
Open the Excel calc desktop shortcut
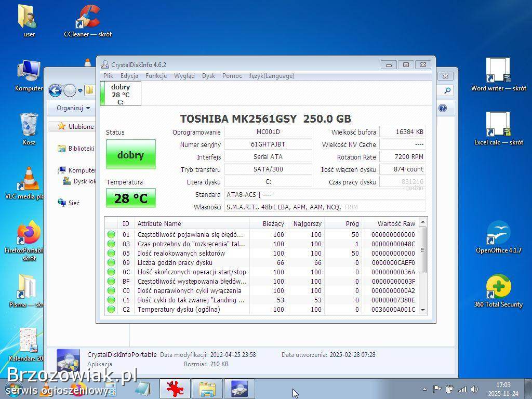click(498, 126)
